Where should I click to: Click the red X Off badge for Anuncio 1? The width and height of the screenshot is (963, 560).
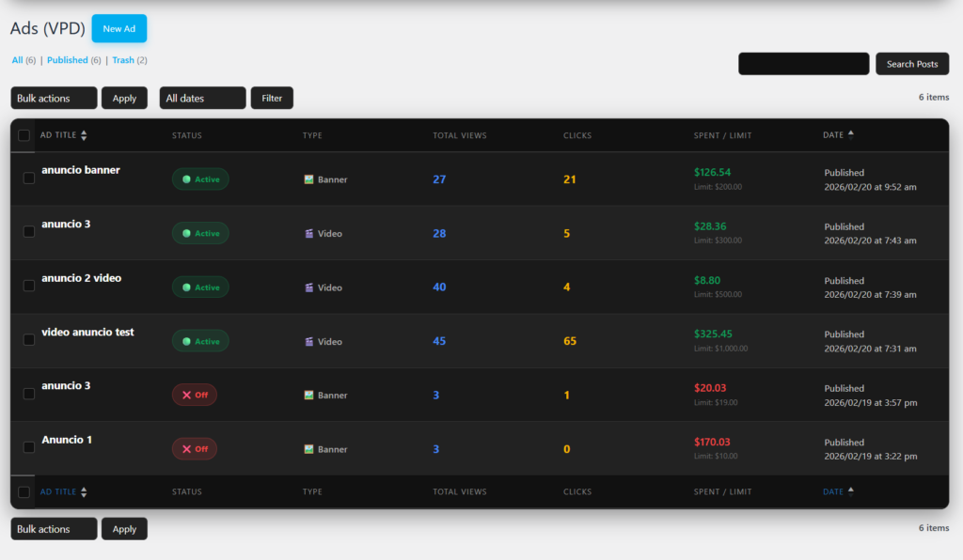click(194, 449)
